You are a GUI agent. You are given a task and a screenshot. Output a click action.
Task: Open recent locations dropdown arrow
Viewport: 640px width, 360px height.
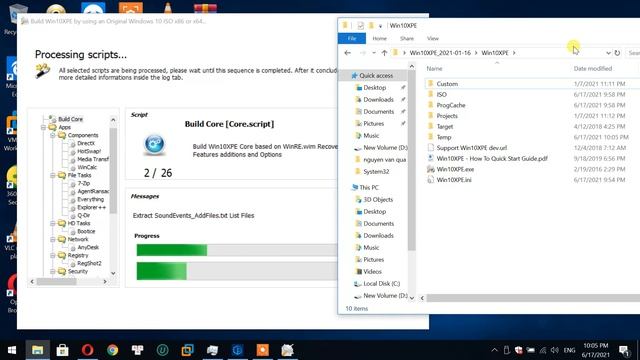(373, 53)
